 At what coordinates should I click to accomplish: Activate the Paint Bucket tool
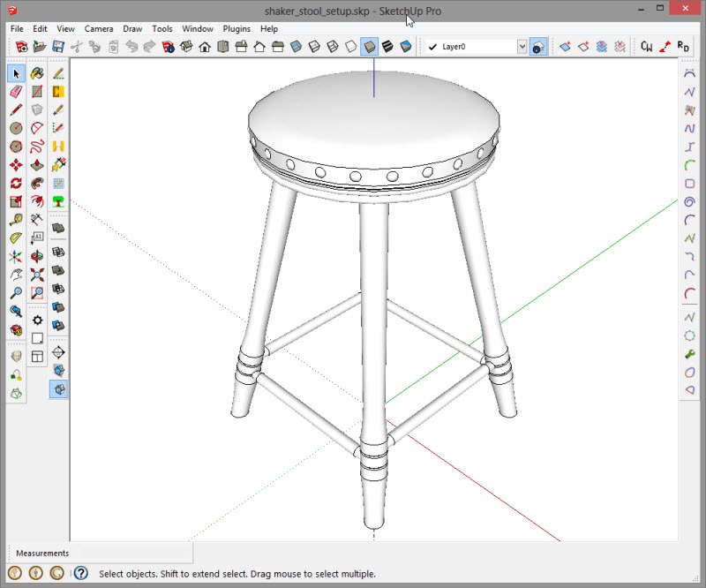(x=37, y=73)
